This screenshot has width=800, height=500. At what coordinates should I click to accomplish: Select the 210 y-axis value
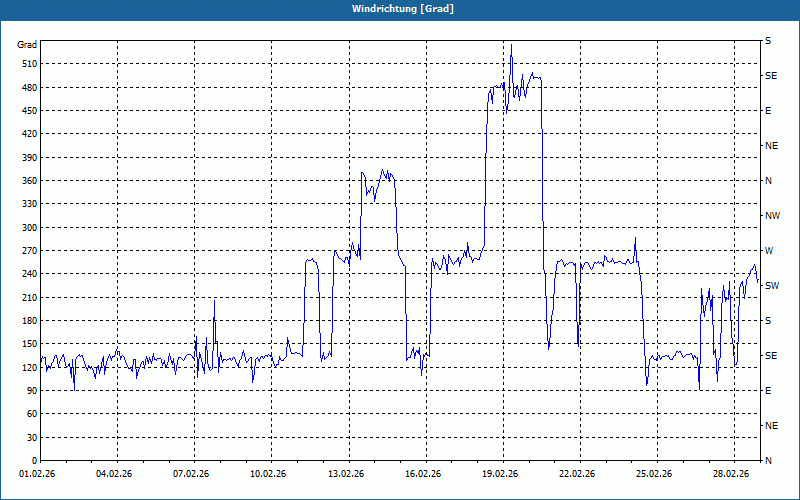(x=30, y=297)
